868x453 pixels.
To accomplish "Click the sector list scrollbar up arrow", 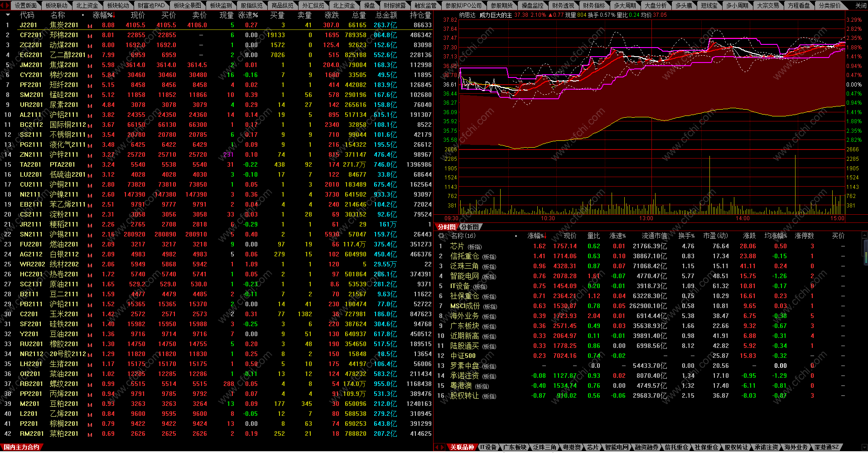I will click(x=864, y=236).
